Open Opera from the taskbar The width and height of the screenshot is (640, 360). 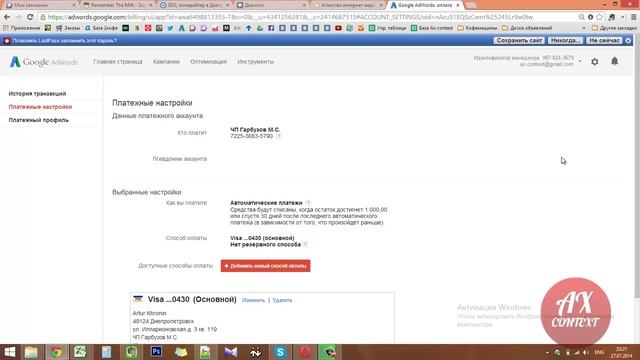point(305,352)
